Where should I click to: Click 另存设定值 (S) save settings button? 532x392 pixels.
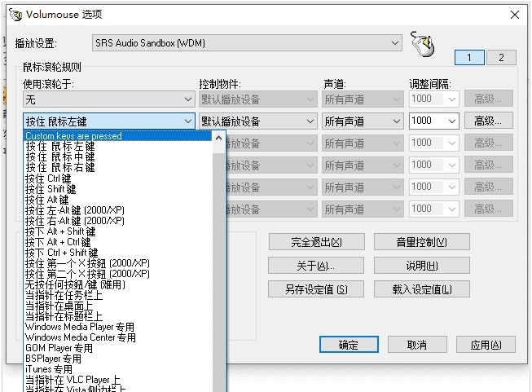316,289
